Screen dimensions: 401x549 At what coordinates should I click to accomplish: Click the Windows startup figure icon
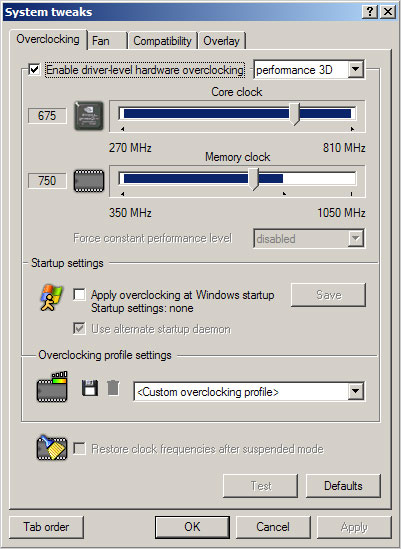[52, 298]
